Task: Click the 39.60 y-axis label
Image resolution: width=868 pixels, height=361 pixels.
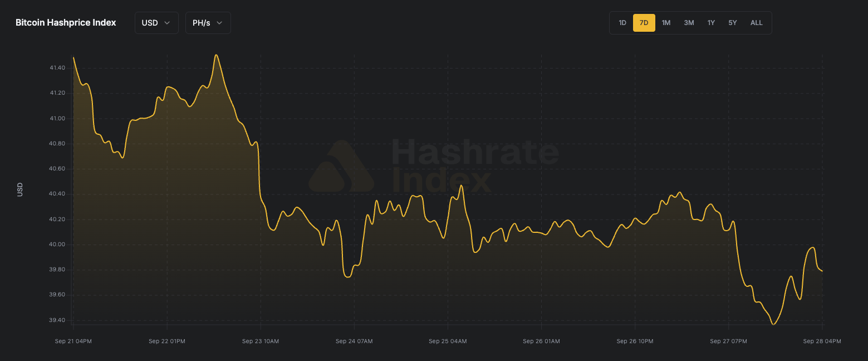Action: [x=57, y=295]
